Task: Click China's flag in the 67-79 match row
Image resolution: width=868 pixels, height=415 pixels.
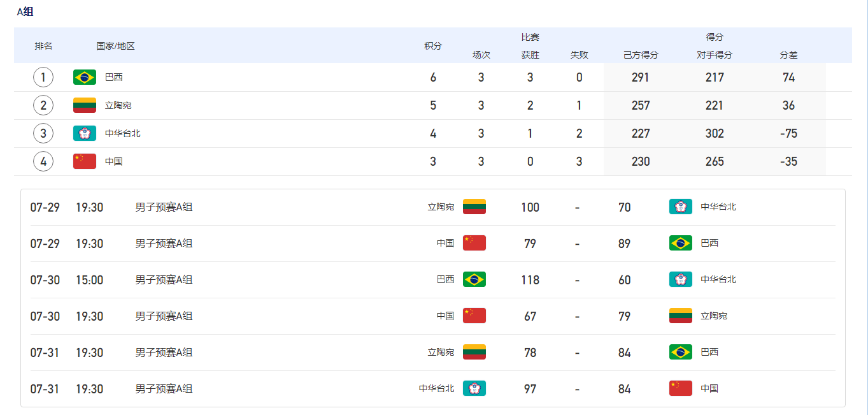Action: coord(474,316)
